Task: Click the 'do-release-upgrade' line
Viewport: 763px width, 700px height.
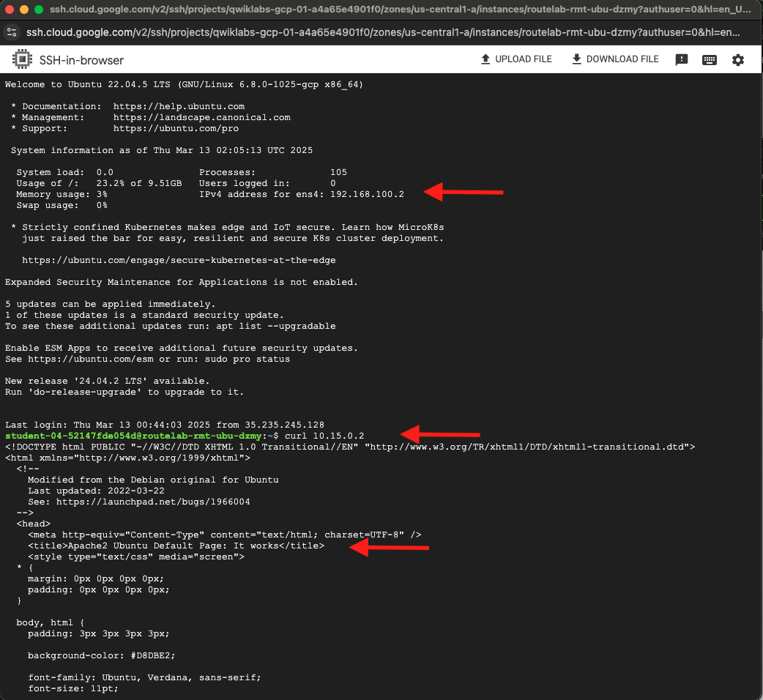Action: point(124,392)
